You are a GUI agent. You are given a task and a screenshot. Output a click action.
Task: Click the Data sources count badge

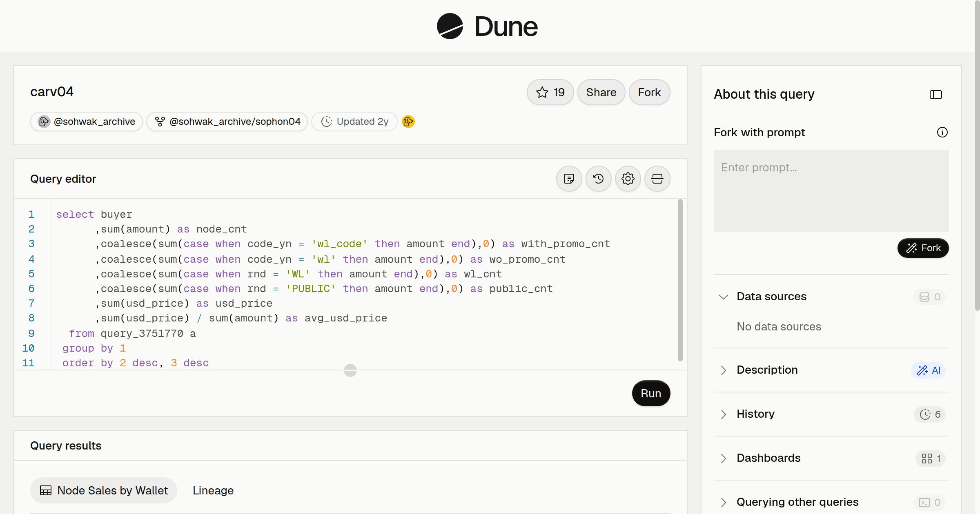point(929,297)
